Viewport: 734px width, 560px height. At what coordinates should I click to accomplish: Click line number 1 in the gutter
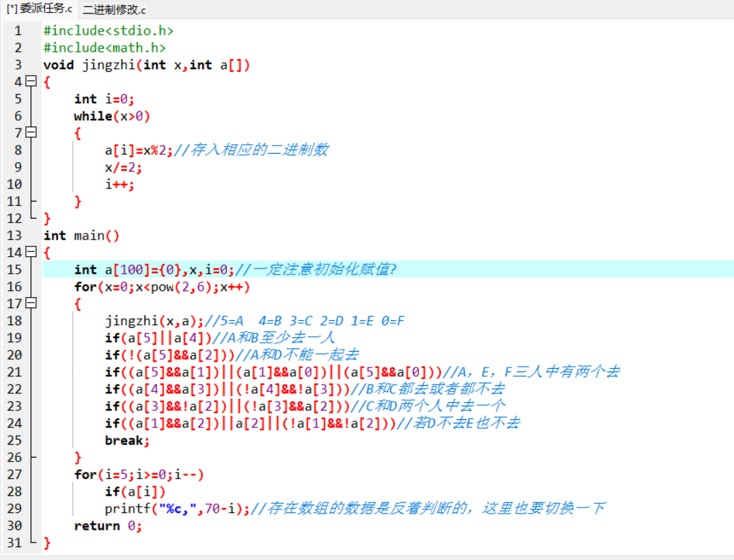pyautogui.click(x=18, y=31)
